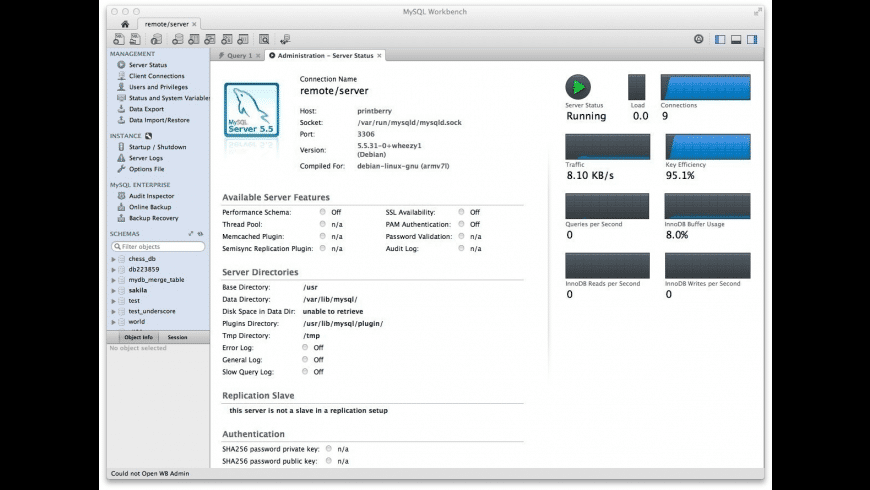
Task: Open the object inspector toolbar icon
Action: pos(156,39)
